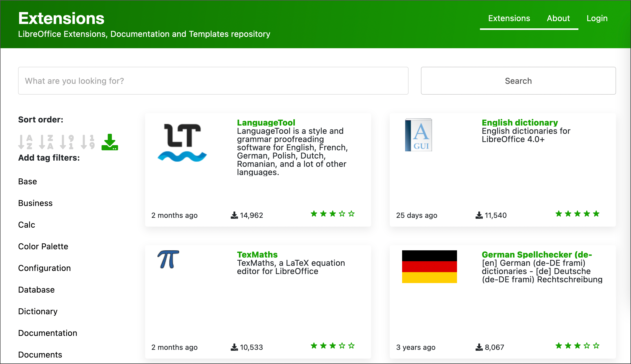Open the LanguageTool logo image

pyautogui.click(x=182, y=143)
